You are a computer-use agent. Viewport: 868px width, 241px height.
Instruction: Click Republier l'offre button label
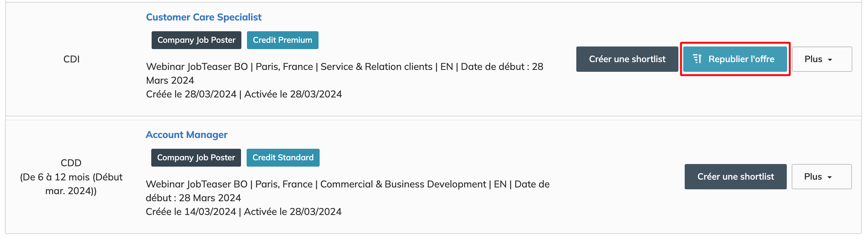(x=741, y=59)
